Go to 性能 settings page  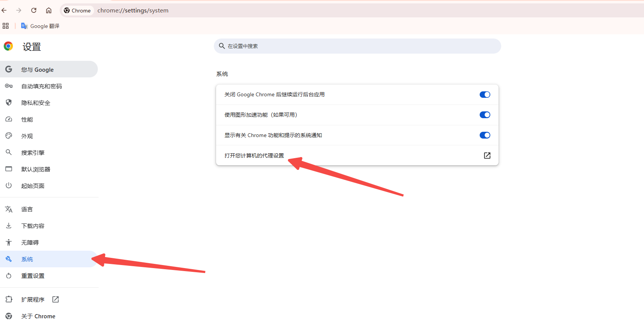(x=27, y=120)
